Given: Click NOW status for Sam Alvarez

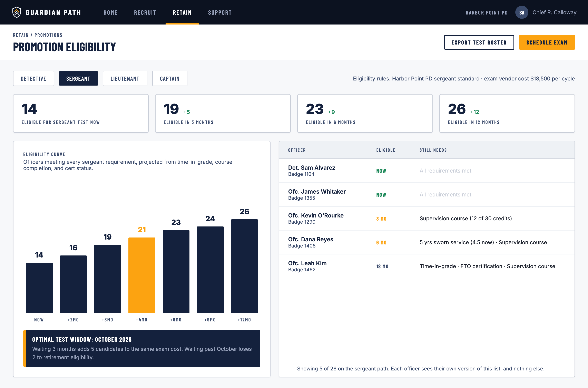Looking at the screenshot, I should (x=381, y=171).
